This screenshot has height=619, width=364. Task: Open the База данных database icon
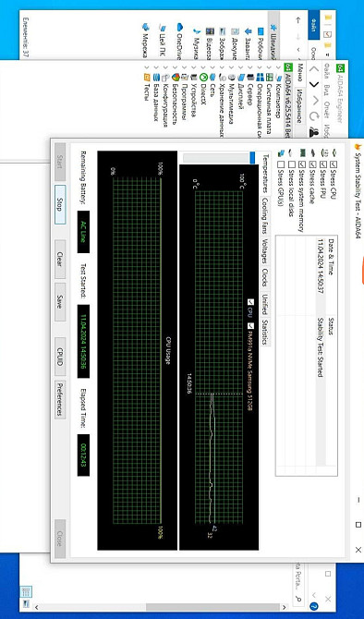156,77
